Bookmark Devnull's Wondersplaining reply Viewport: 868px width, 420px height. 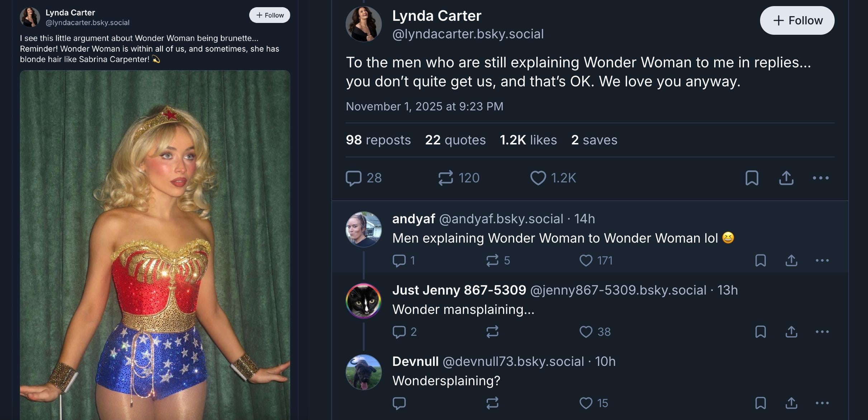(x=760, y=403)
